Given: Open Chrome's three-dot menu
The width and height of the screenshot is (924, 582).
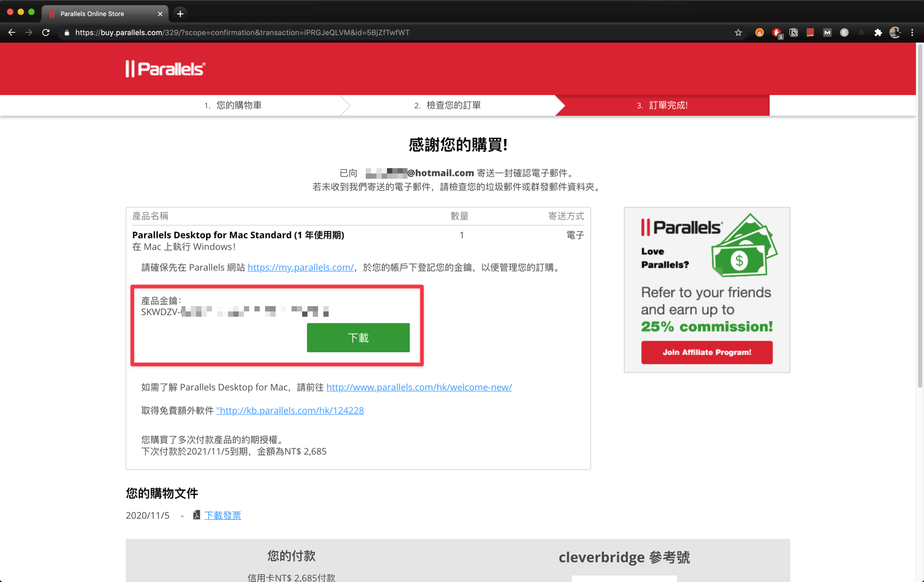Looking at the screenshot, I should coord(912,32).
